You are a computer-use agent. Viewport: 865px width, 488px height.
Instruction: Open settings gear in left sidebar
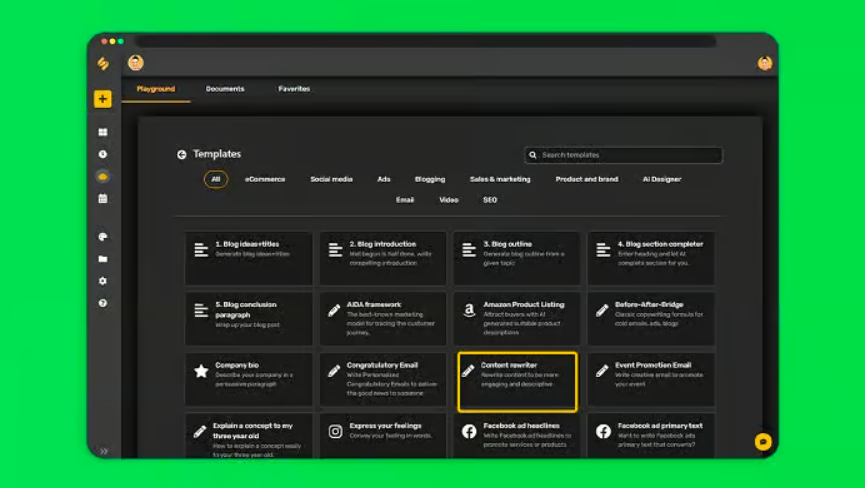click(102, 281)
